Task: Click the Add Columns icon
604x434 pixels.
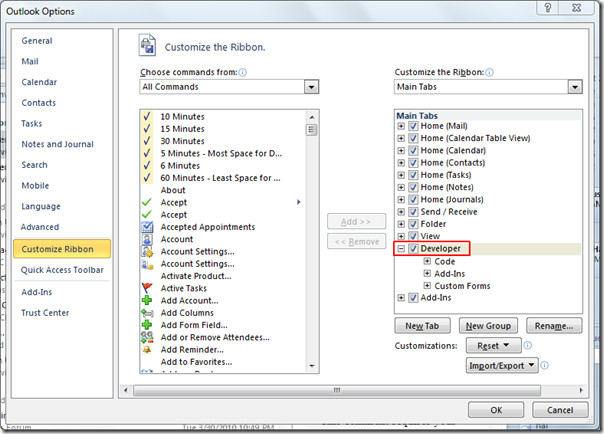Action: (x=147, y=313)
